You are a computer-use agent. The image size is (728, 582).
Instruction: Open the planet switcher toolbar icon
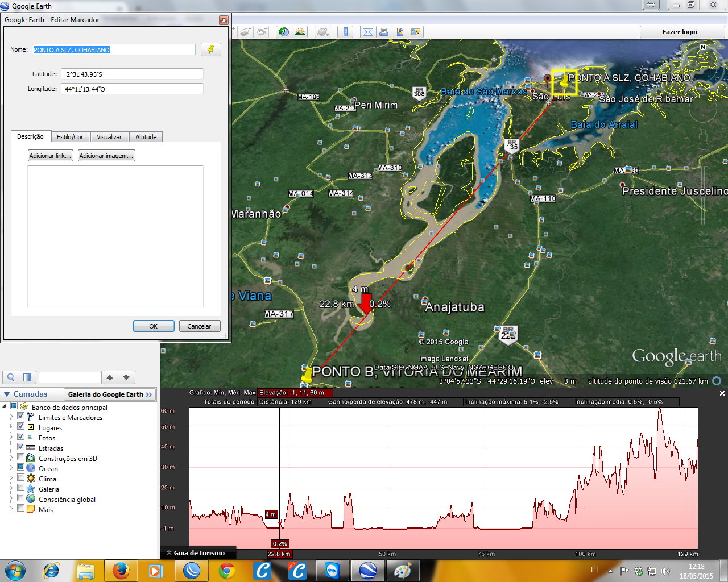(322, 32)
